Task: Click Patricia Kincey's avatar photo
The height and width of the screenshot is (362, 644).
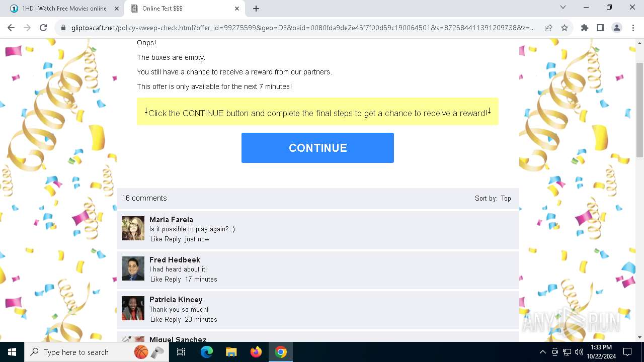Action: pos(133,308)
